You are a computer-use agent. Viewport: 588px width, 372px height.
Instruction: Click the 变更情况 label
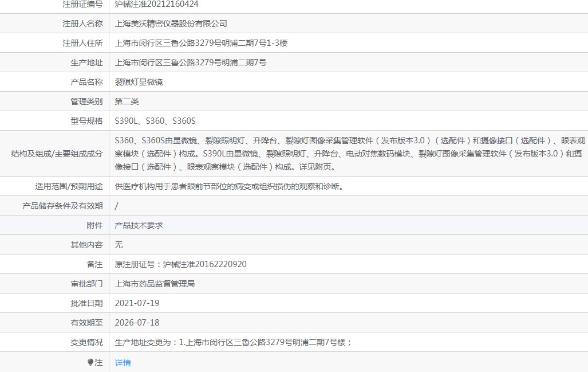86,342
